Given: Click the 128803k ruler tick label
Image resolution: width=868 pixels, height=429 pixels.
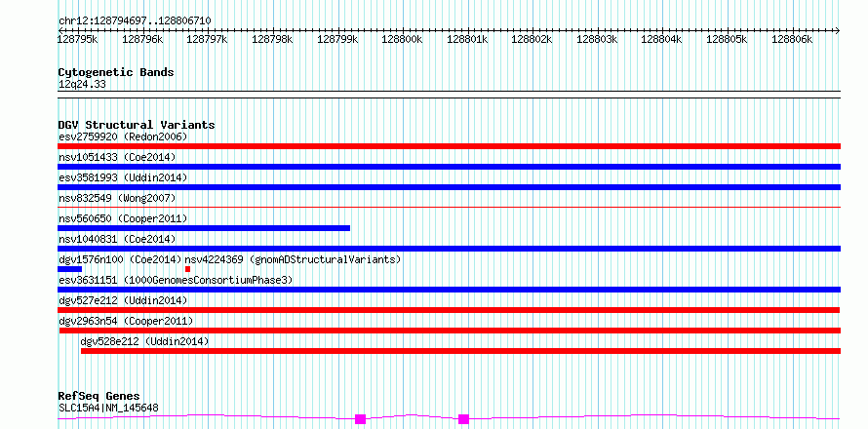Looking at the screenshot, I should coord(597,39).
